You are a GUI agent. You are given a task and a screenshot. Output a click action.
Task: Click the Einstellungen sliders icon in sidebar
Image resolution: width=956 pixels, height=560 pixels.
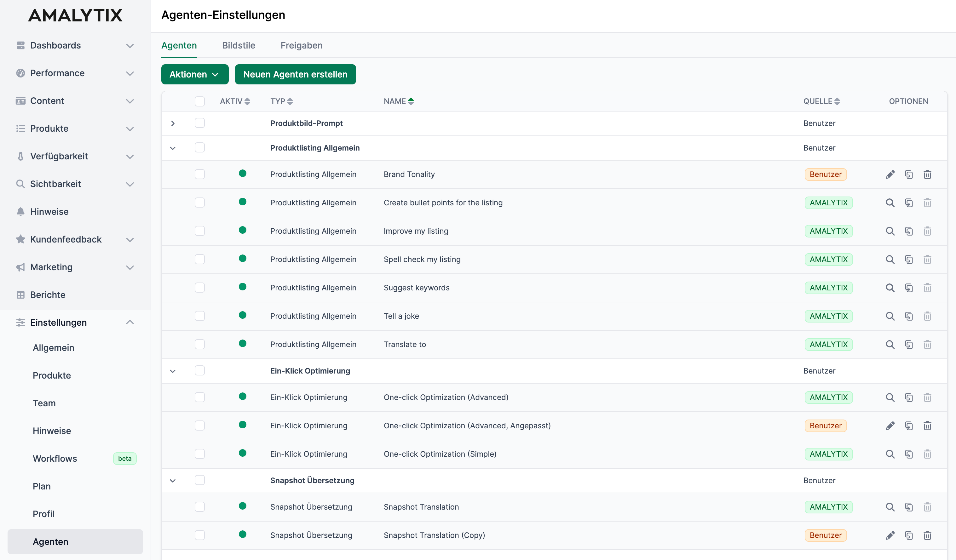(x=20, y=322)
